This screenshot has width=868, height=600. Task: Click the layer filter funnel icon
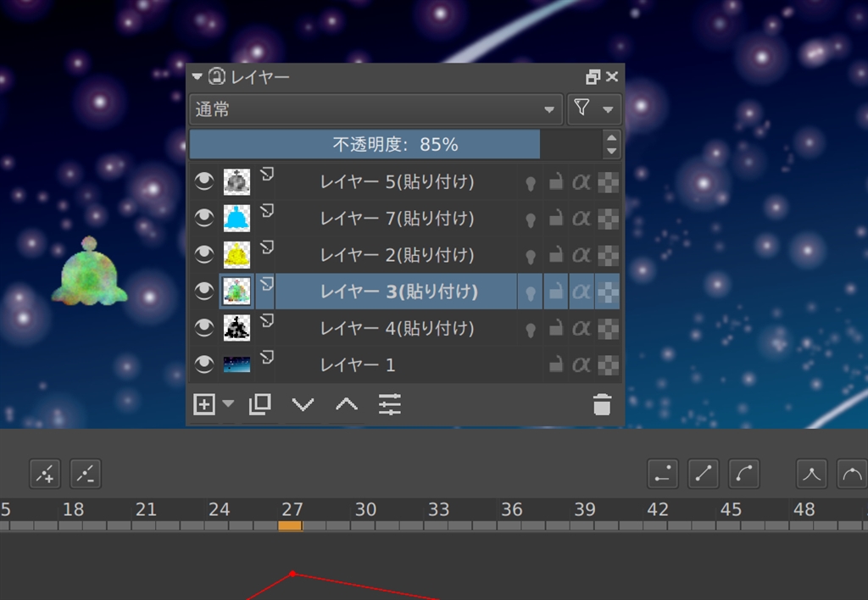(x=581, y=107)
